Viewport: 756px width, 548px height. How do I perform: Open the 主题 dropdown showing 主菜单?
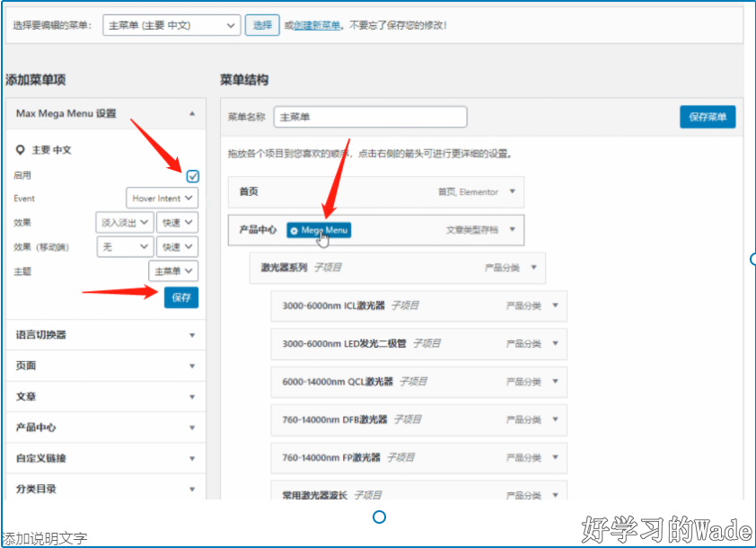[x=173, y=271]
